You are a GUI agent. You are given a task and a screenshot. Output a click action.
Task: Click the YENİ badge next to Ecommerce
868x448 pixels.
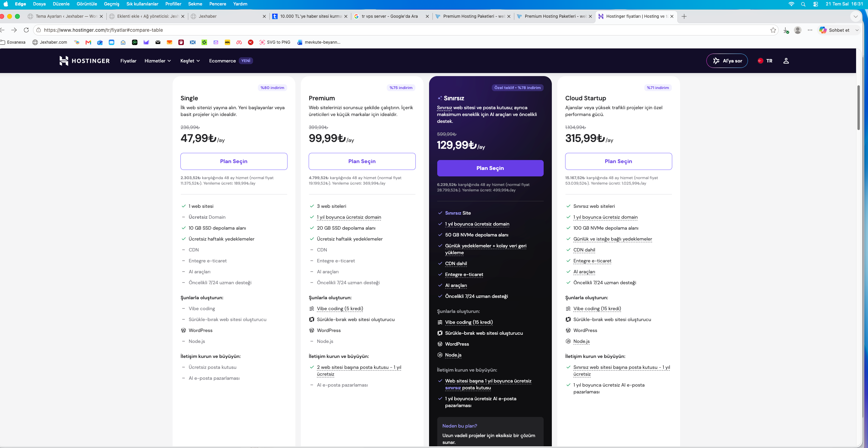pyautogui.click(x=246, y=61)
